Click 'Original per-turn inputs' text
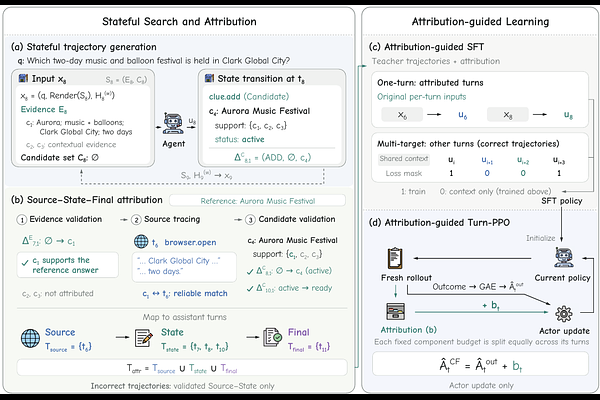This screenshot has width=600, height=400. coord(422,97)
